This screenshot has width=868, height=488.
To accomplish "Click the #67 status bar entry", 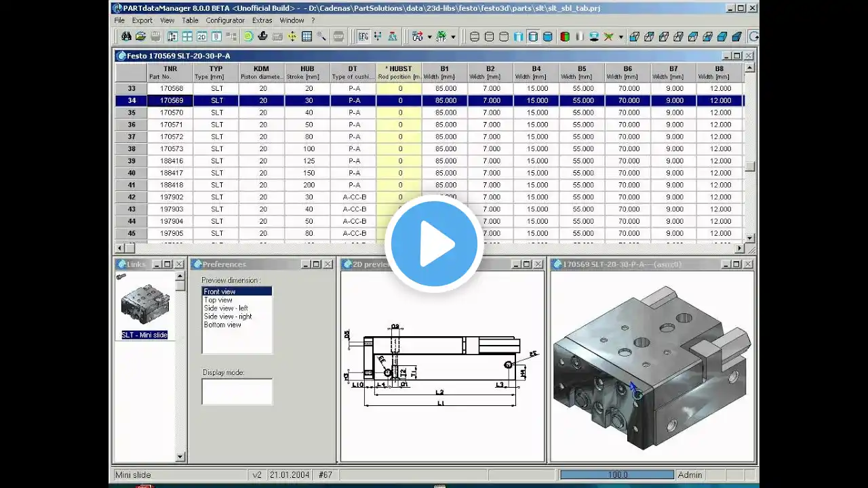I will coord(325,475).
